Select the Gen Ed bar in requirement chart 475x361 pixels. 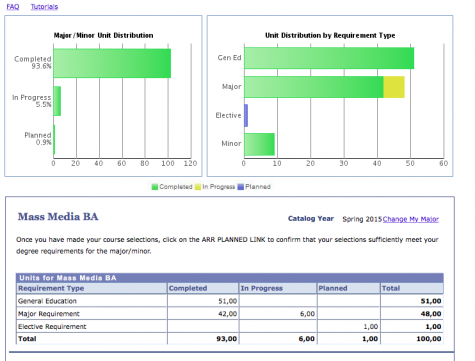click(329, 58)
